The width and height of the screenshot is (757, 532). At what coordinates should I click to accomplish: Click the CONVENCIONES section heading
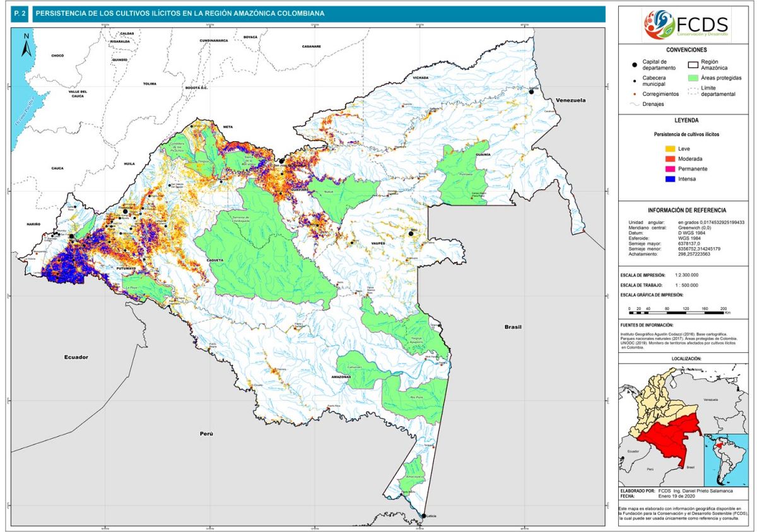pos(686,49)
